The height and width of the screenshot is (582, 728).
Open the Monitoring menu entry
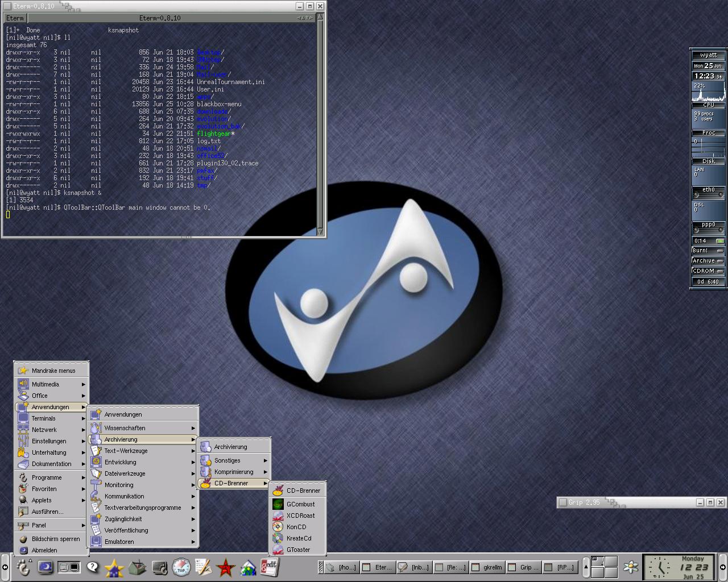pyautogui.click(x=143, y=485)
